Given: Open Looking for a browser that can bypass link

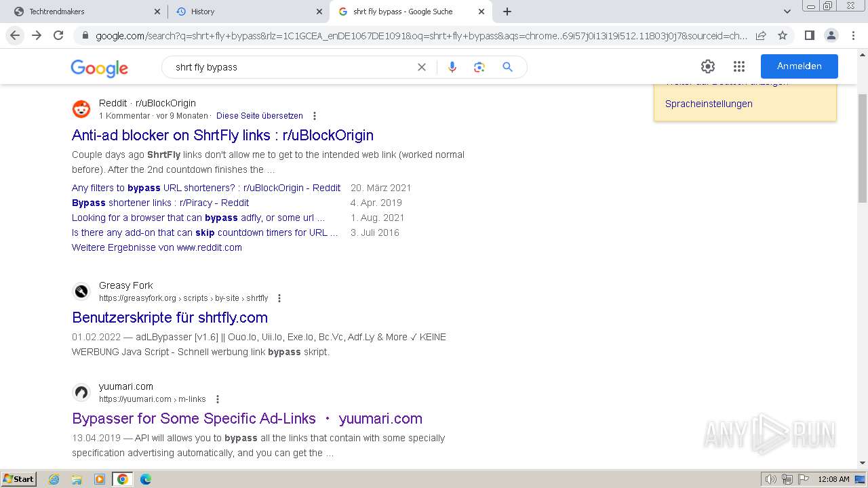Looking at the screenshot, I should point(199,218).
